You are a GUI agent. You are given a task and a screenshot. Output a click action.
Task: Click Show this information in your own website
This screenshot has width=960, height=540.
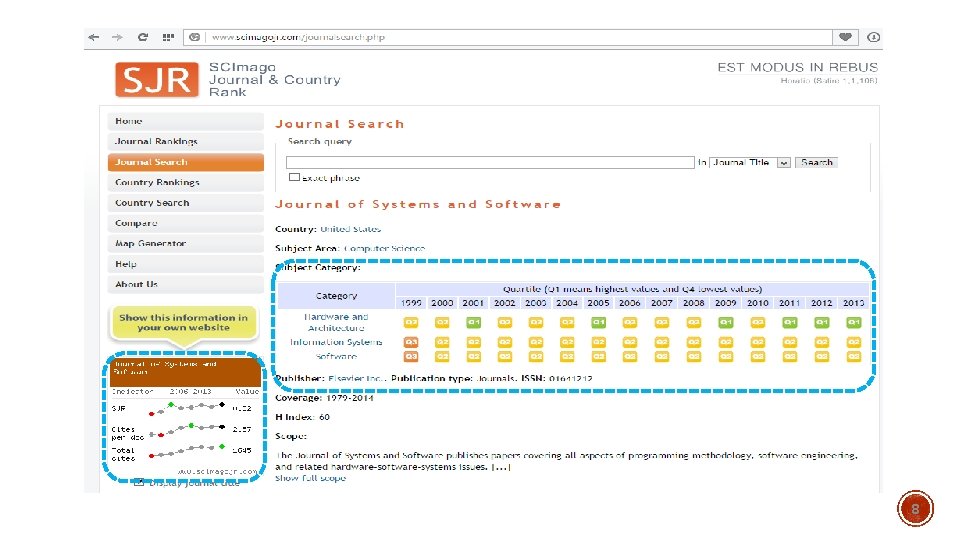(184, 323)
